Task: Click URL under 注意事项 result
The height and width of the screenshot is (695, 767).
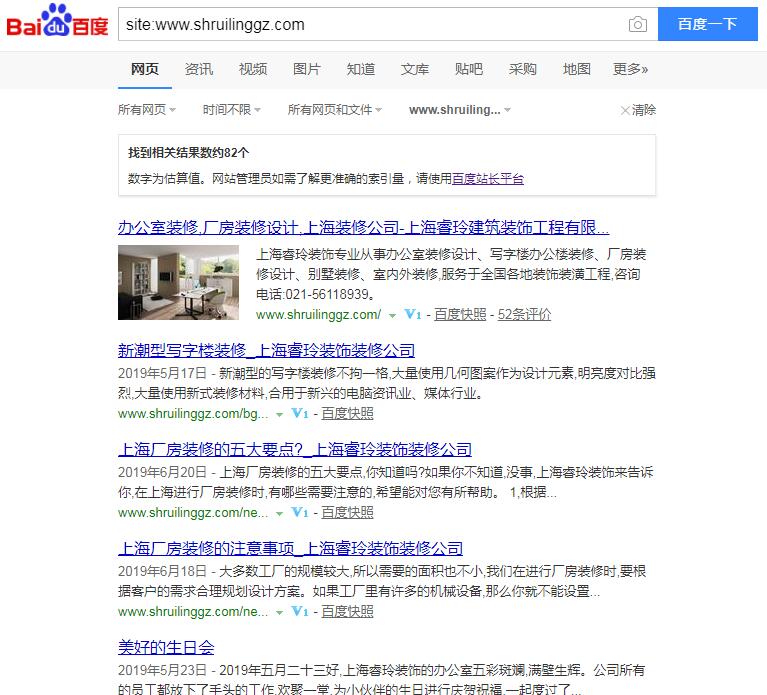Action: [193, 611]
